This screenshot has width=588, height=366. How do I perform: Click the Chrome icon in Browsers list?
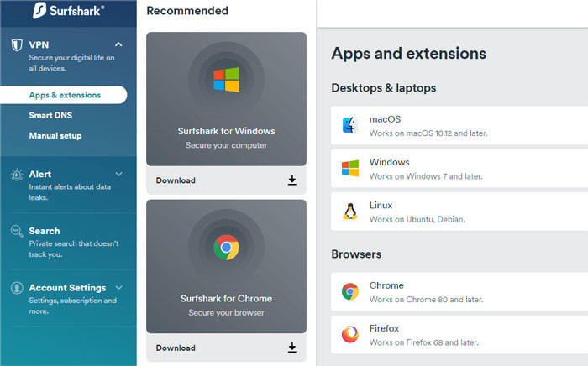(350, 291)
